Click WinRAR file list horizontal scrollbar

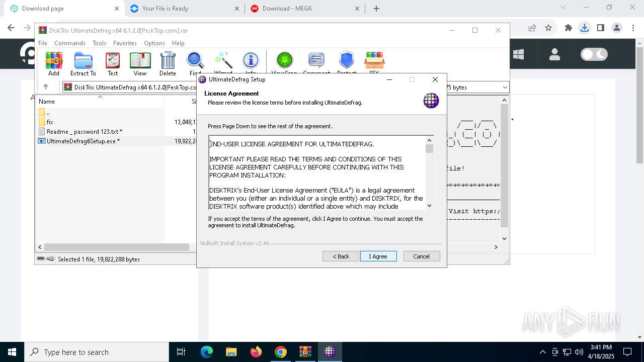tap(117, 247)
